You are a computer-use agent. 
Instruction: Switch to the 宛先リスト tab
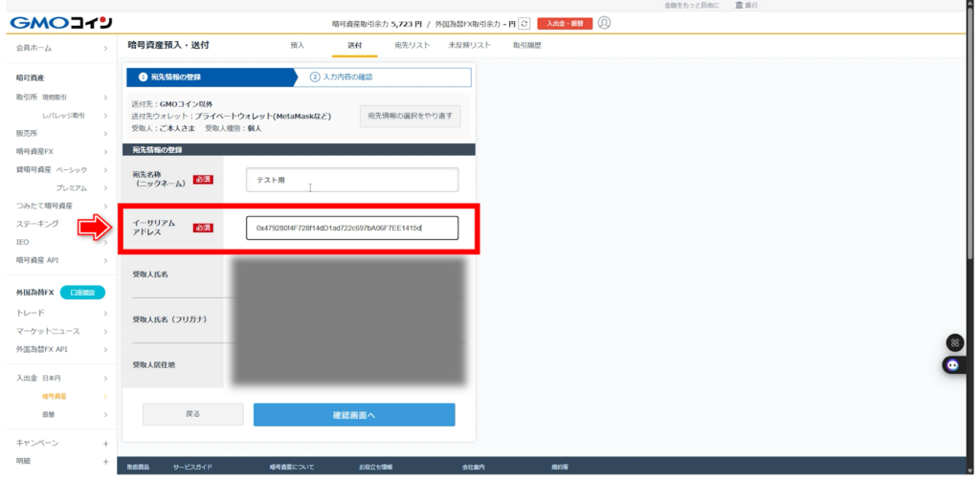click(x=412, y=45)
